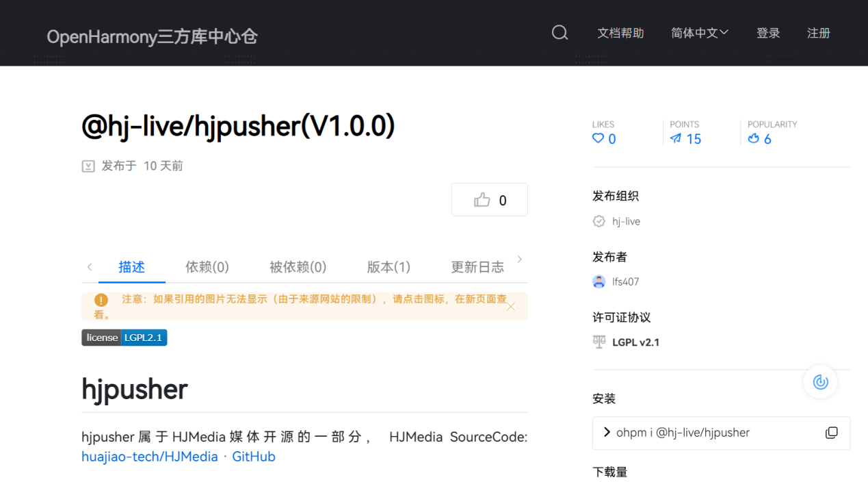
Task: Click the LGPL license scale icon
Action: pos(599,342)
